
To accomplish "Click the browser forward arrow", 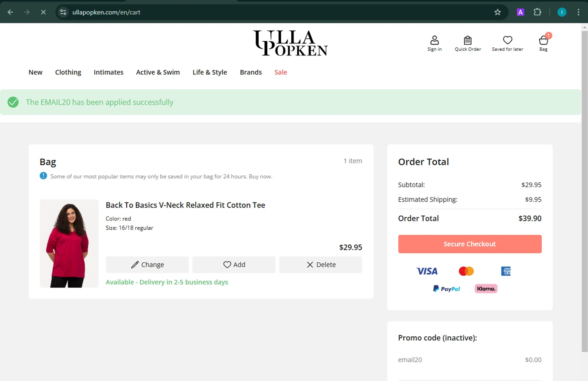I will pos(27,12).
